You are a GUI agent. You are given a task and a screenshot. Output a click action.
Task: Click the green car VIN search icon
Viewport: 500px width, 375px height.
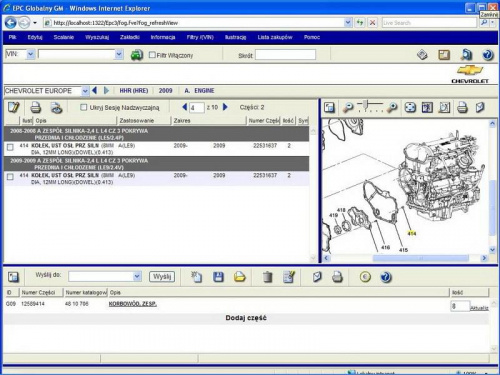[x=137, y=55]
